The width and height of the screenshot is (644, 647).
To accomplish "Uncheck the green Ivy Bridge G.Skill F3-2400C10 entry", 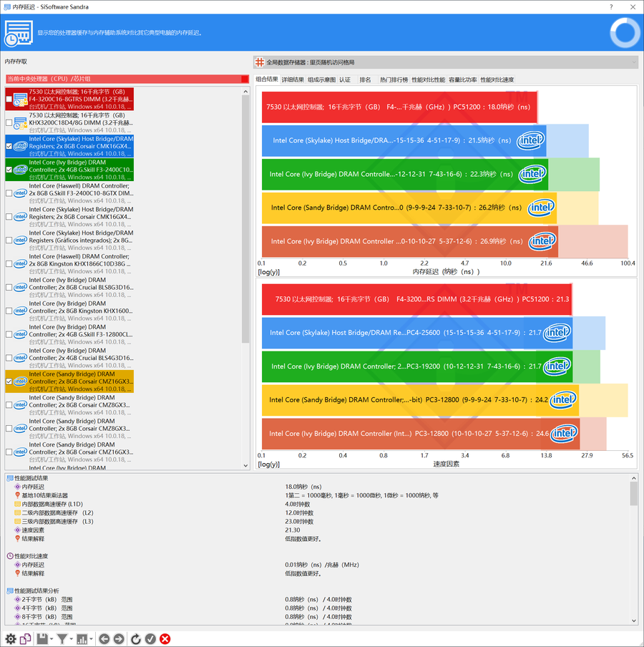I will tap(9, 170).
